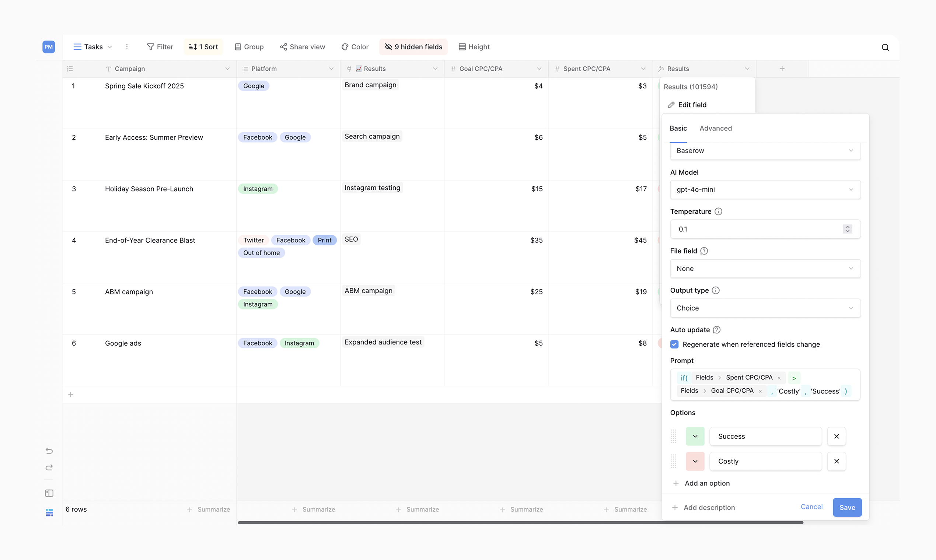Open the AI Model dropdown showing gpt-4o-mini
Image resolution: width=936 pixels, height=560 pixels.
(x=765, y=189)
